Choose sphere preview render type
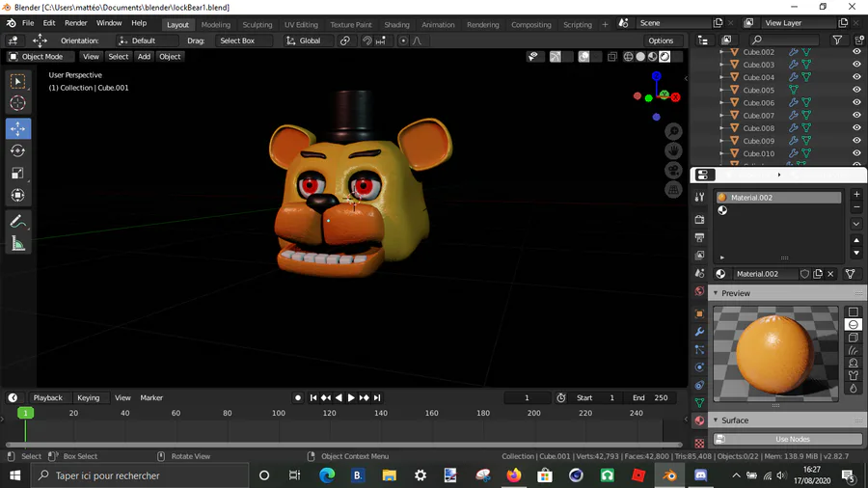The height and width of the screenshot is (488, 868). [x=854, y=325]
